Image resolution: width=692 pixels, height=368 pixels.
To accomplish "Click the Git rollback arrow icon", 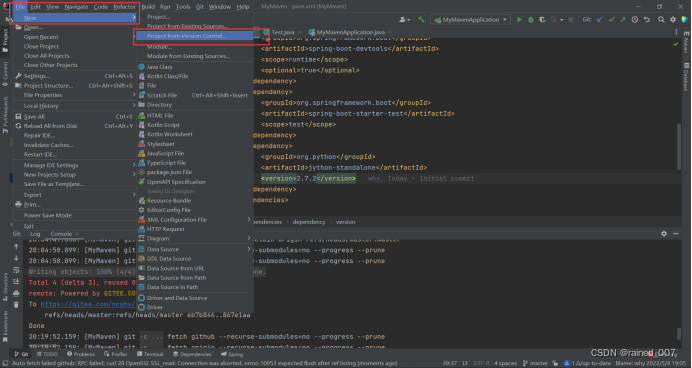I will tap(647, 19).
